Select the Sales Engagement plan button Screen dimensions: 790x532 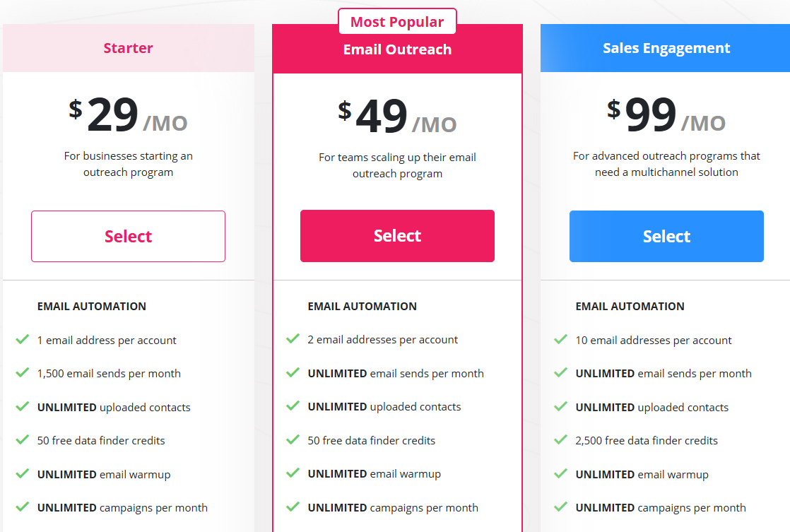click(x=666, y=236)
